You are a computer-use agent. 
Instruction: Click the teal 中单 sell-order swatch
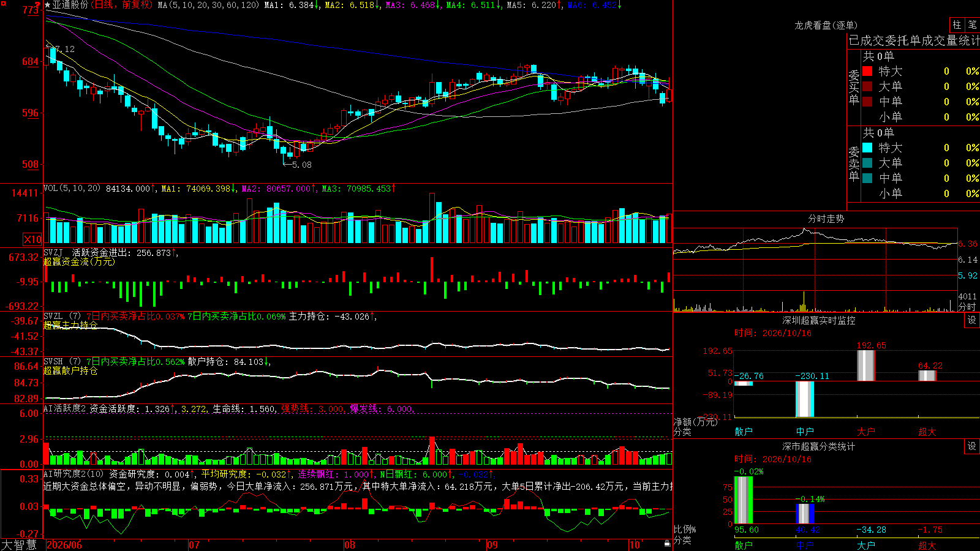coord(867,178)
